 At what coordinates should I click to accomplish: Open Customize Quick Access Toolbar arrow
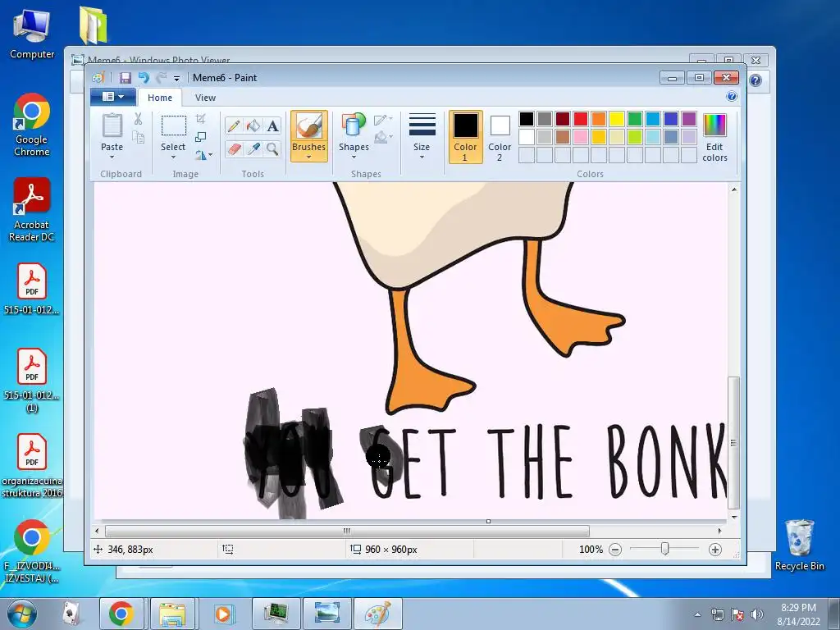point(176,78)
